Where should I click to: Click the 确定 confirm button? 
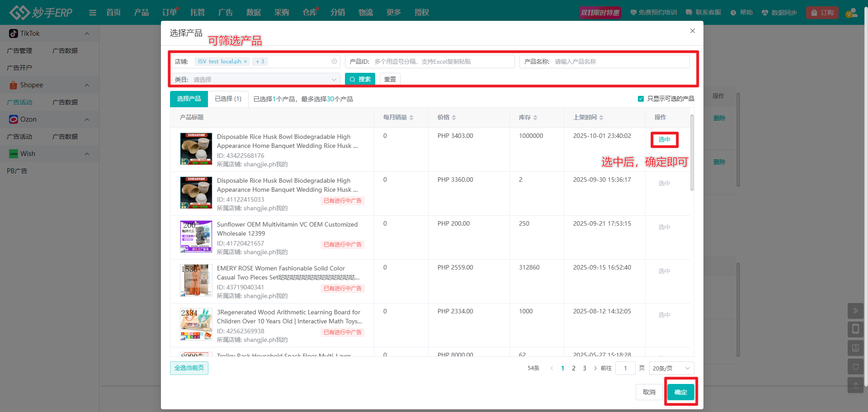point(680,392)
